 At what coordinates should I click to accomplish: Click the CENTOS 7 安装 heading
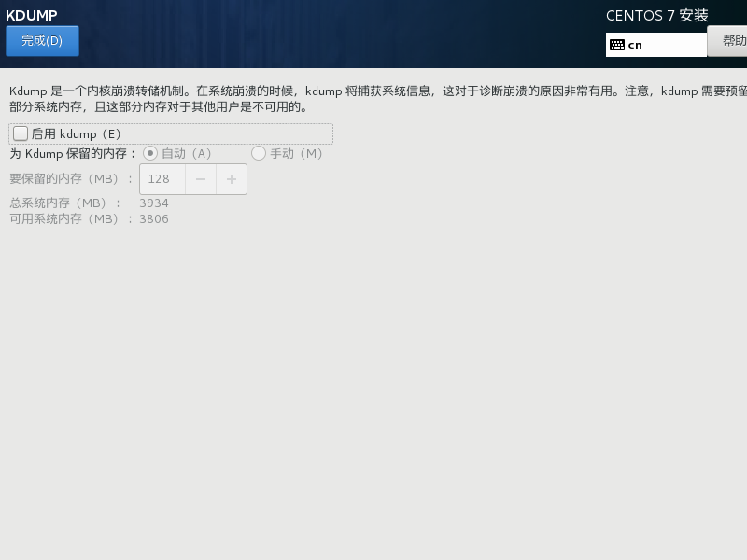(x=656, y=16)
